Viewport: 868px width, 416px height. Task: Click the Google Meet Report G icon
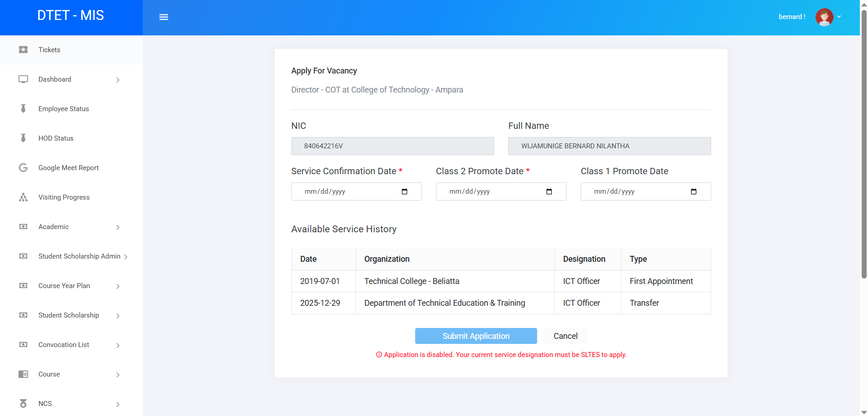(x=23, y=168)
